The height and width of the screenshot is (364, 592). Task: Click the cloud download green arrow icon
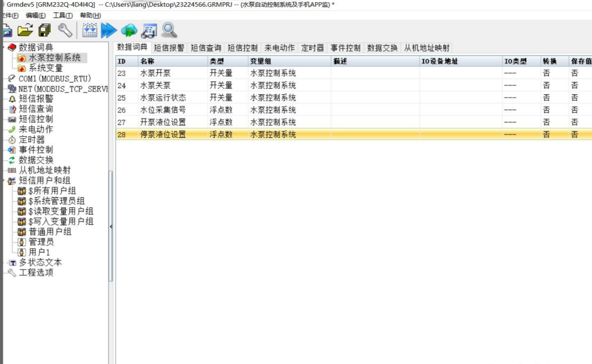(x=129, y=31)
